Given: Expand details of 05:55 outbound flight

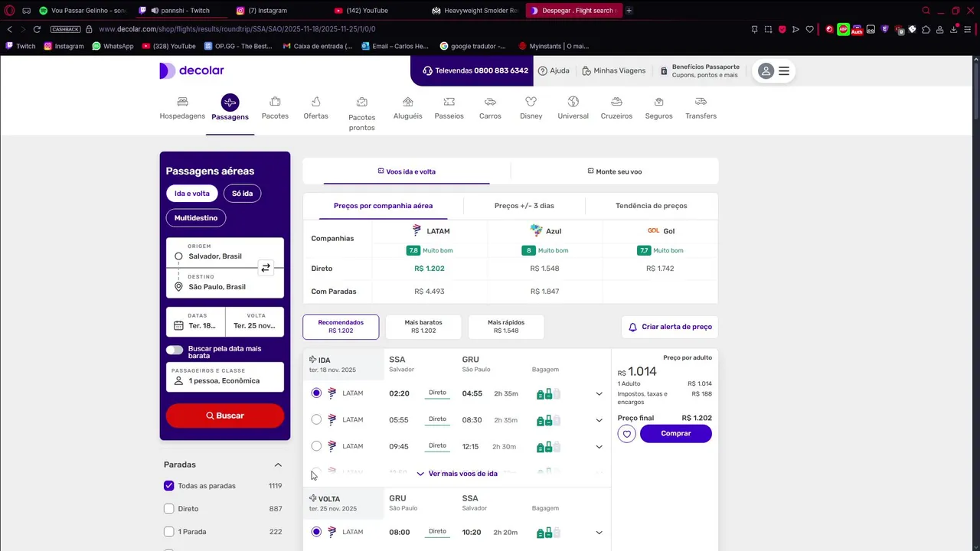Looking at the screenshot, I should point(599,420).
